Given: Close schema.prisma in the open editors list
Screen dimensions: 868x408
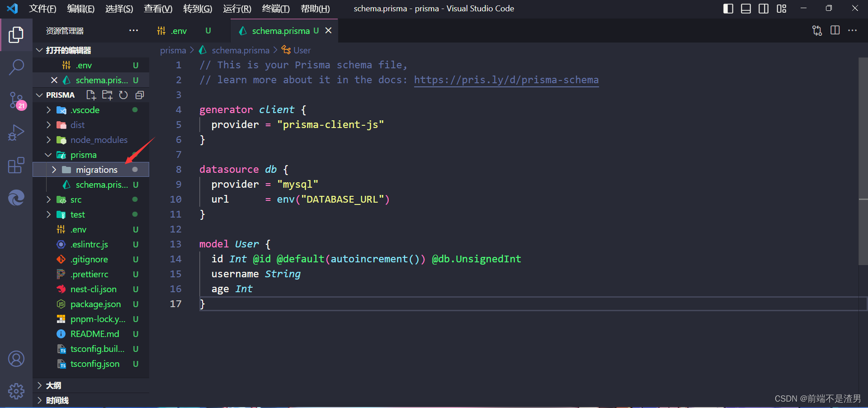Looking at the screenshot, I should 54,80.
